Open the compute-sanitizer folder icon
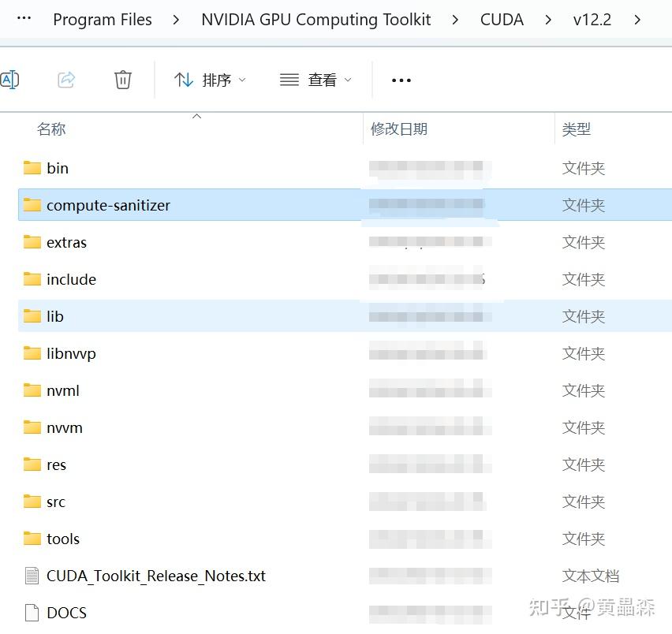This screenshot has height=634, width=672. pos(32,204)
